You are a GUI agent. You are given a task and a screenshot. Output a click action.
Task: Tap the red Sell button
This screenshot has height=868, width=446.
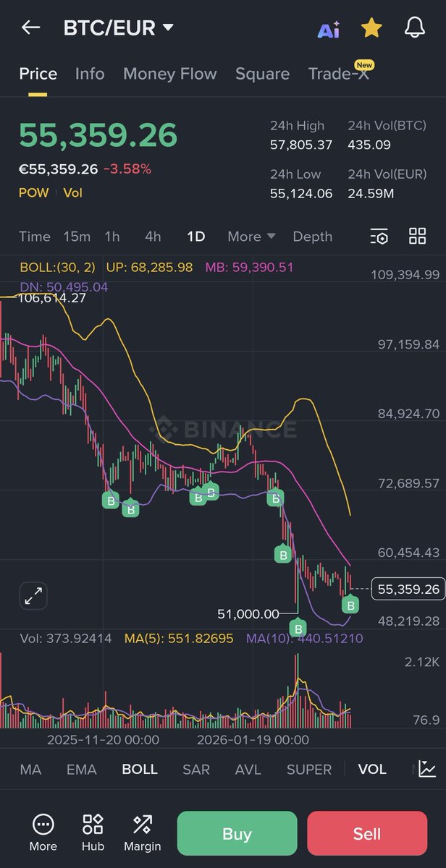pyautogui.click(x=367, y=834)
